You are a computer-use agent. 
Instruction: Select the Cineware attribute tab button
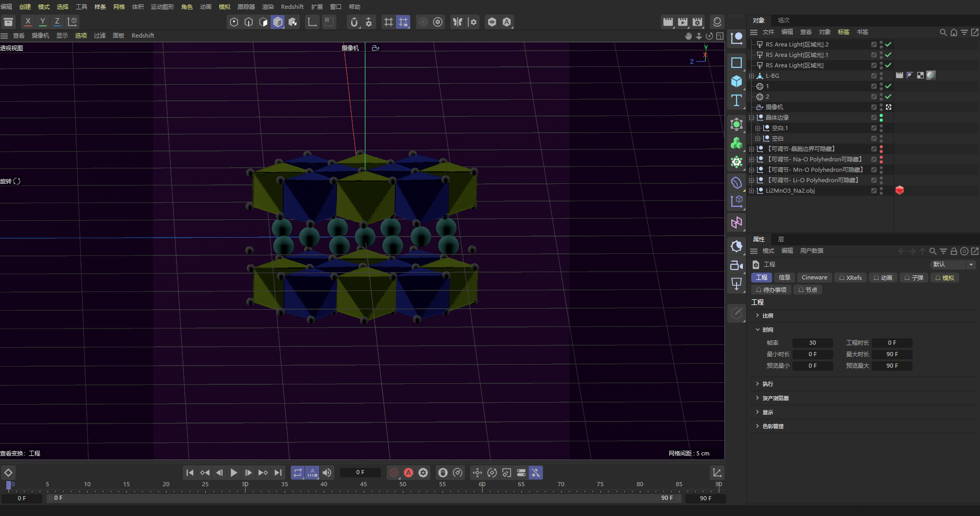814,277
